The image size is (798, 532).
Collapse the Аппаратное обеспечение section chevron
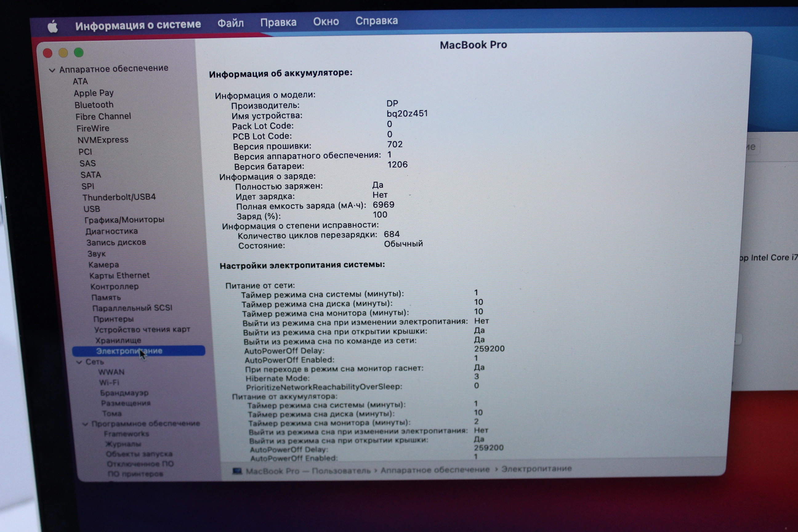52,70
